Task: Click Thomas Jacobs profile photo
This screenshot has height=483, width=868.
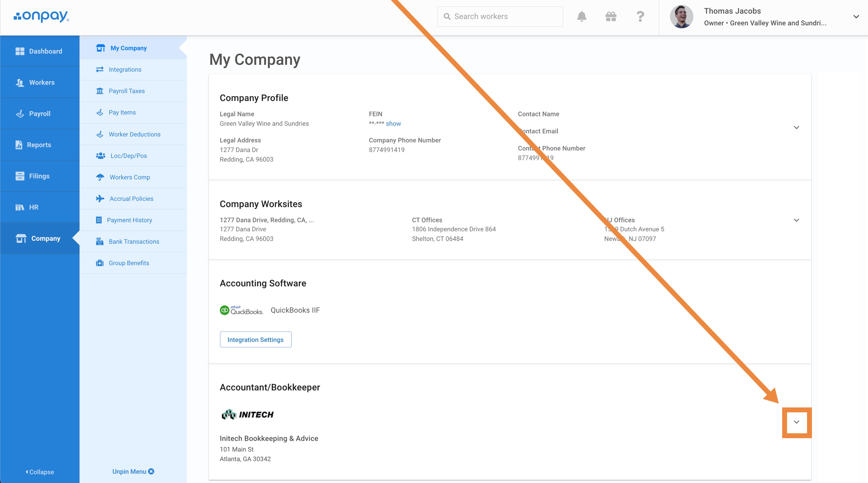Action: coord(681,17)
